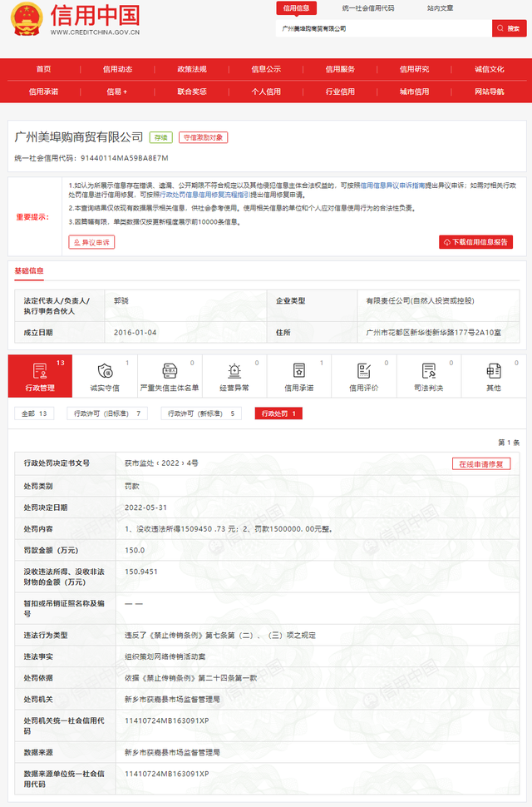Open the 司法判决 icon
This screenshot has height=807, width=532.
[428, 370]
